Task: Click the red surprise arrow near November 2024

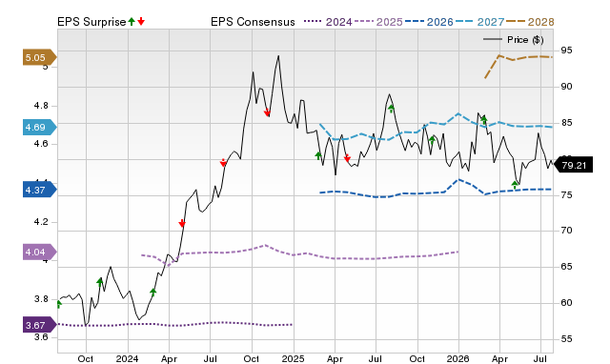Action: click(267, 112)
